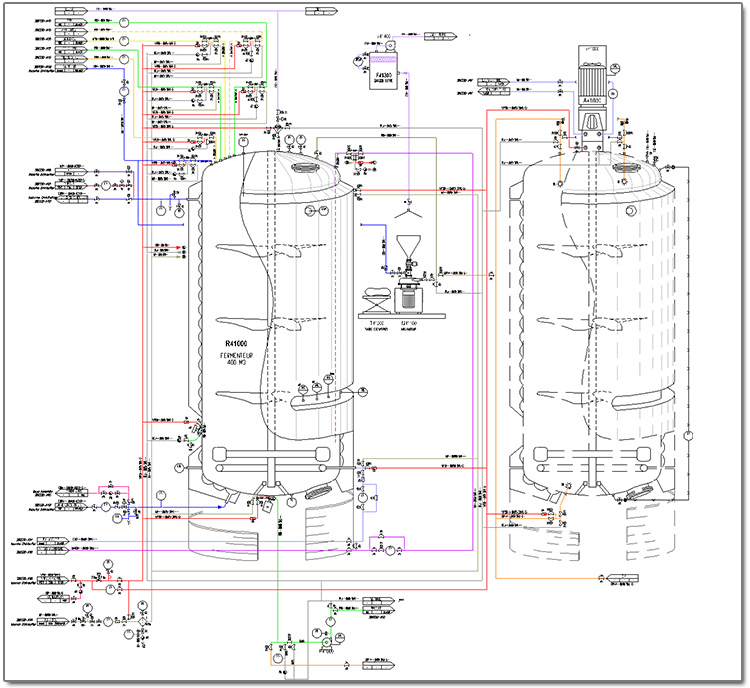Viewport: 750px width, 688px height.
Task: Click the mill pump unit beside the sack stand
Action: pos(407,298)
